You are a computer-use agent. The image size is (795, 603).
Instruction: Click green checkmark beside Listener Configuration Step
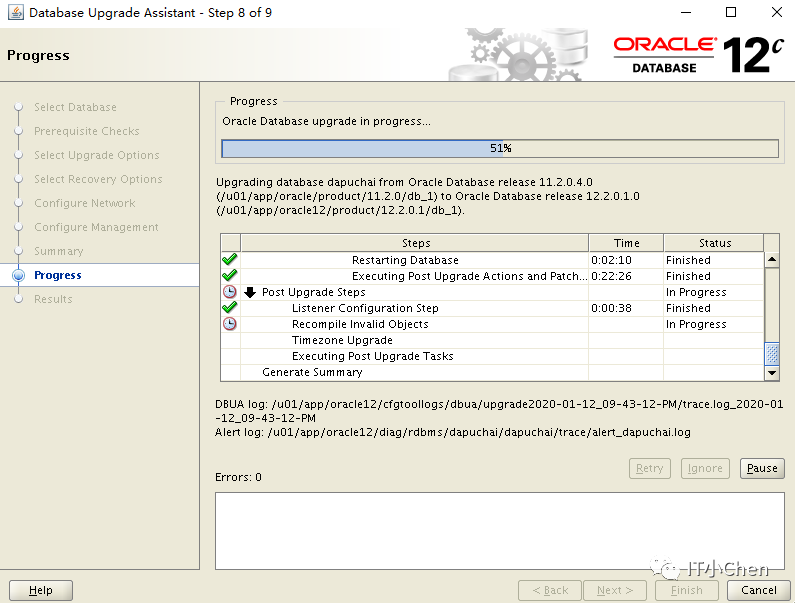(x=230, y=307)
